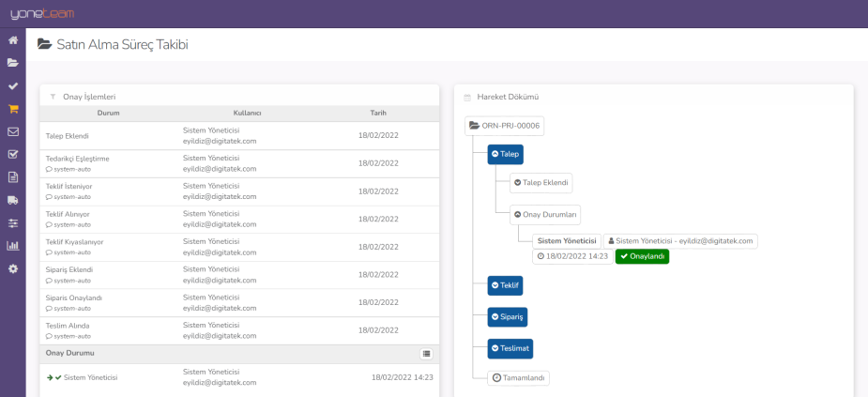Screen dimensions: 868x397
Task: Collapse the Onay Durumları node
Action: 545,214
